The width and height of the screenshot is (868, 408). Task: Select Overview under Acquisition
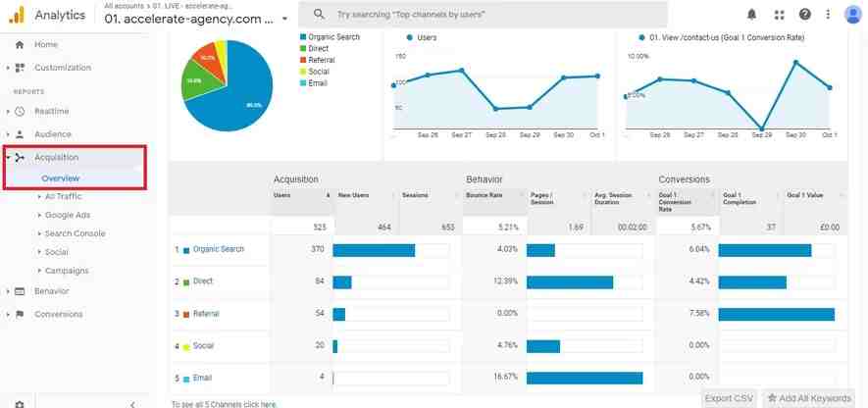click(61, 178)
